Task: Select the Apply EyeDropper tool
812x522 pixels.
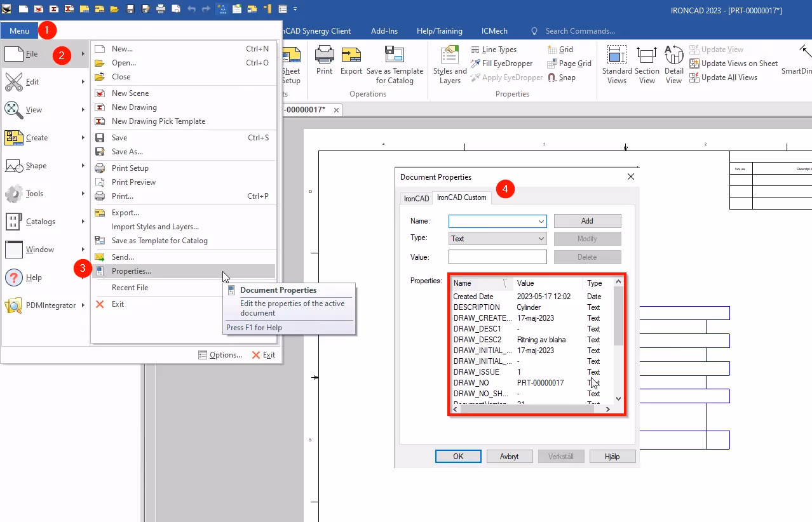Action: [506, 77]
